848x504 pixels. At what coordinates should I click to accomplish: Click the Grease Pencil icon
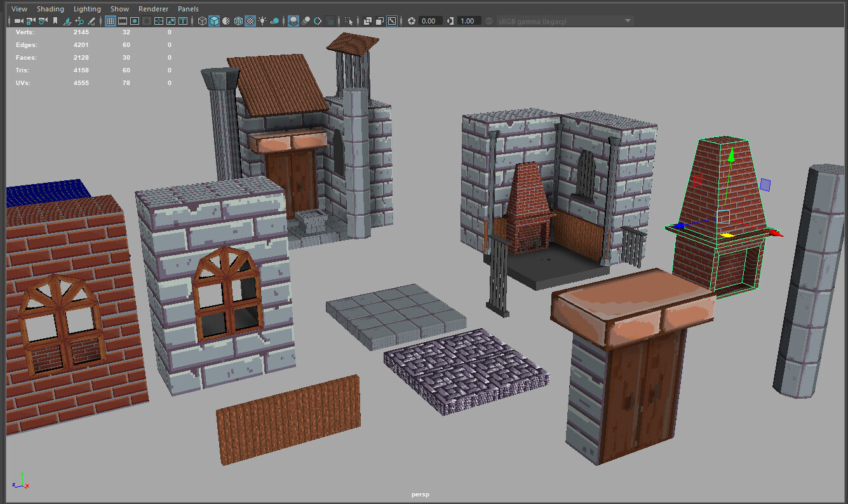coord(91,21)
